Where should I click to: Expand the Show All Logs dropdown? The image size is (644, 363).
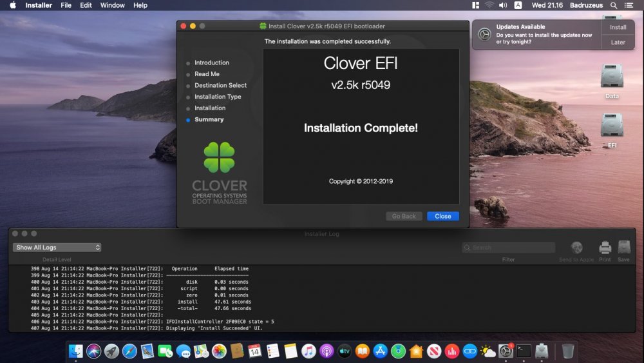pos(57,248)
